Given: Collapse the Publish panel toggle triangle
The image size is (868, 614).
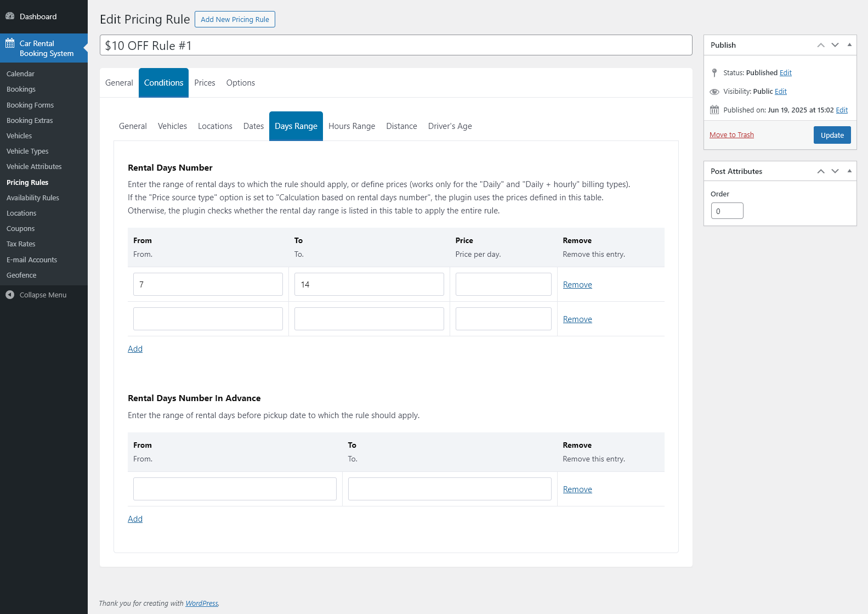Looking at the screenshot, I should point(849,45).
